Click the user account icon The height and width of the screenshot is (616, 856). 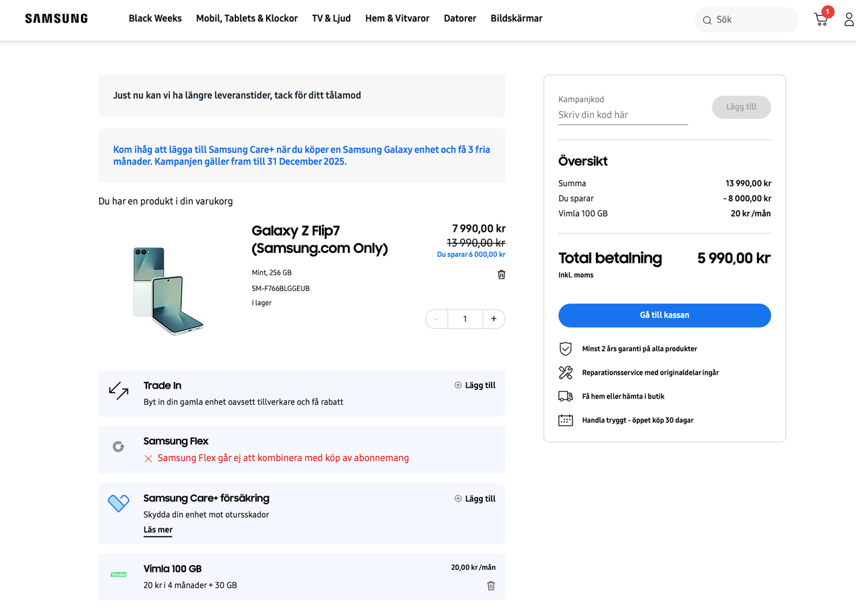click(x=849, y=19)
